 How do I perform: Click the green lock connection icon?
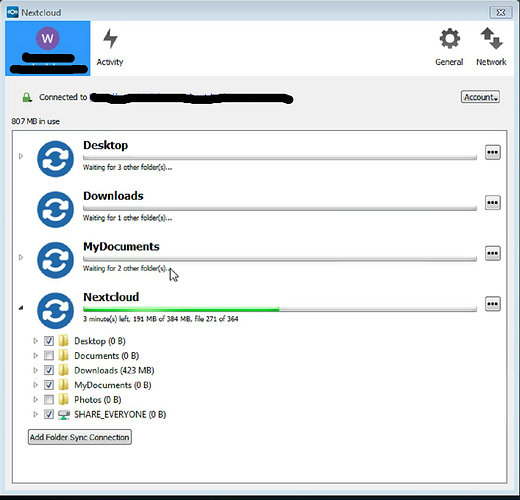coord(27,97)
